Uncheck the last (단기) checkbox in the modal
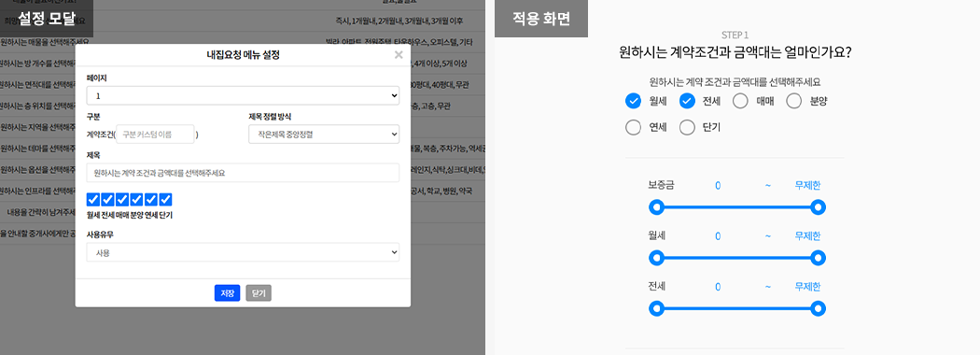This screenshot has height=355, width=980. 165,200
